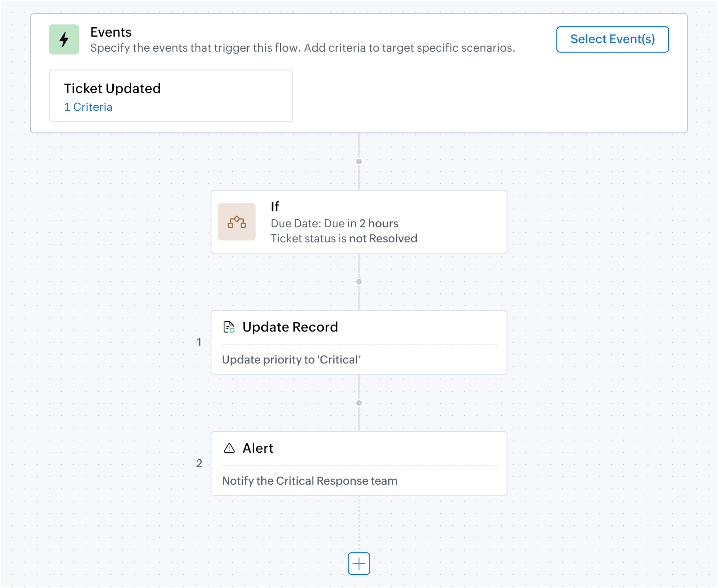This screenshot has height=588, width=718.
Task: Select the Update Record action title
Action: pyautogui.click(x=290, y=327)
